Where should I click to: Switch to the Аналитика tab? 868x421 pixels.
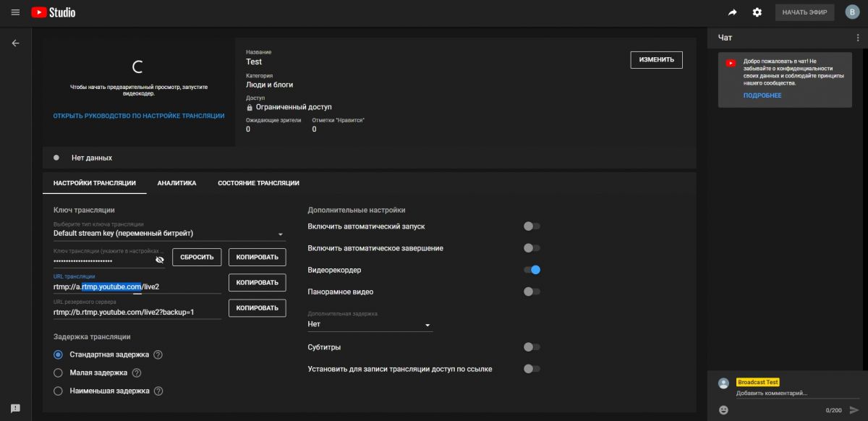[x=176, y=183]
